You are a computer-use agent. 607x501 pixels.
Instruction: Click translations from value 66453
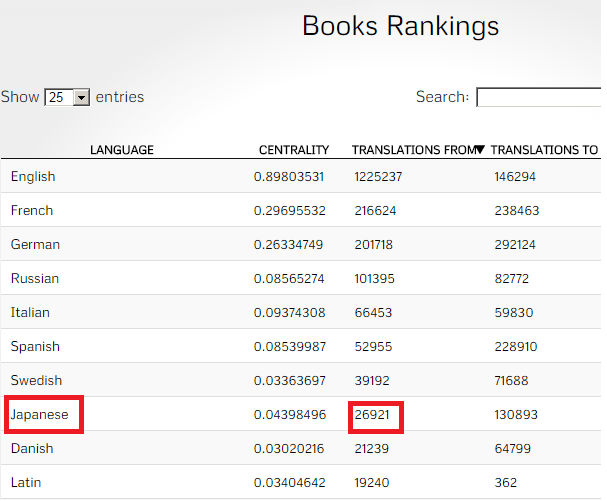point(373,313)
